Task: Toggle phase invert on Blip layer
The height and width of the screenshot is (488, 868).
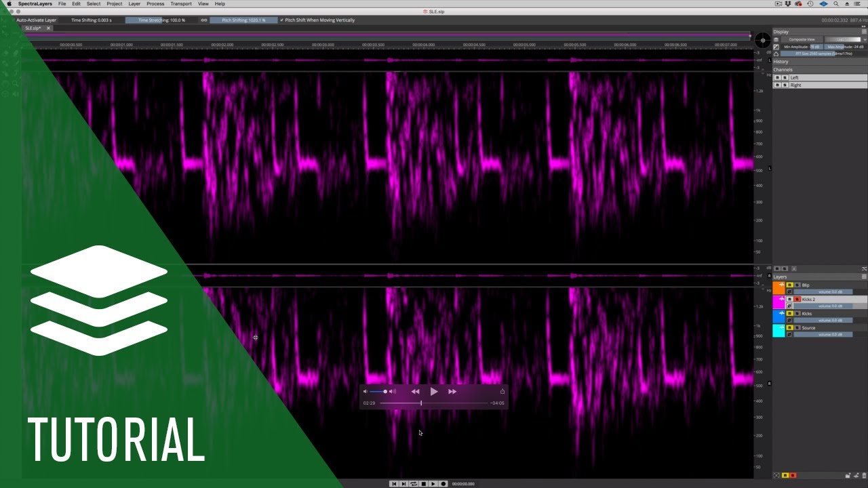Action: (789, 291)
